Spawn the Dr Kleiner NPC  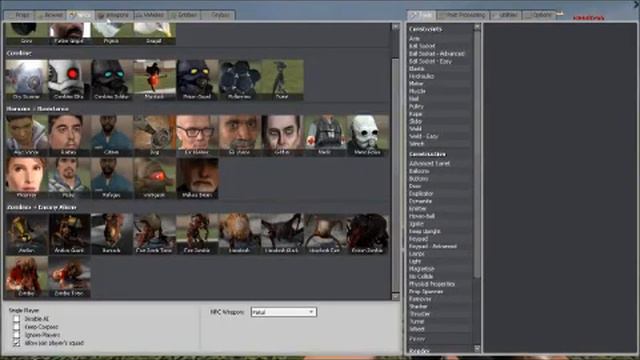point(197,135)
